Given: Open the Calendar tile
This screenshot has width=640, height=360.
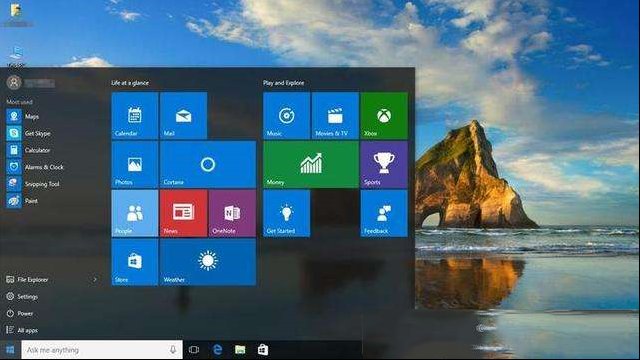Looking at the screenshot, I should coord(135,116).
